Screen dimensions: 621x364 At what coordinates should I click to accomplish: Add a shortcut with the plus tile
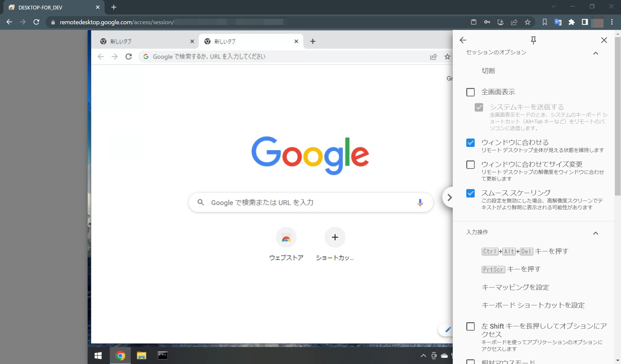tap(335, 237)
